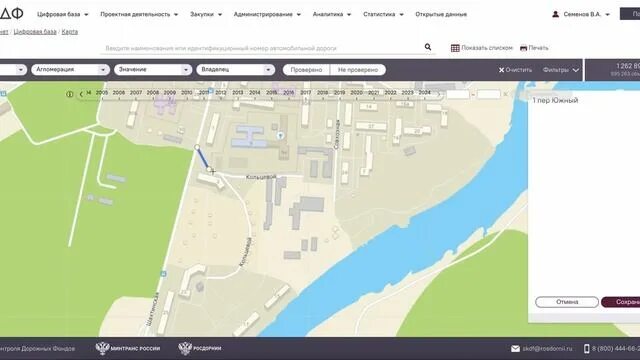640x360 pixels.
Task: Click the blue highlighted road segment
Action: [203, 158]
